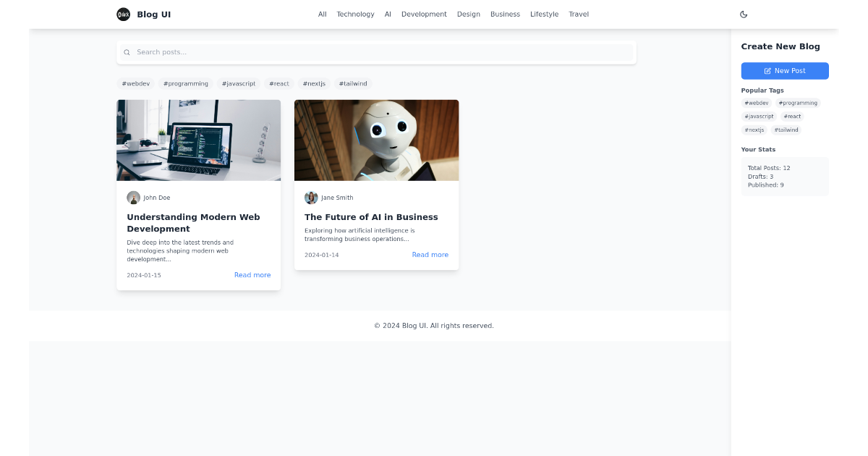Click the pencil icon on New Post button

click(767, 70)
